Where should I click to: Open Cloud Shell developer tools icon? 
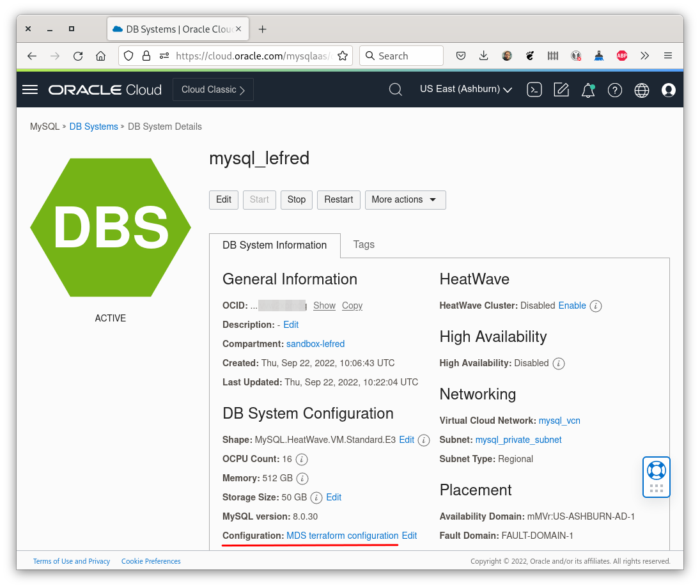534,89
